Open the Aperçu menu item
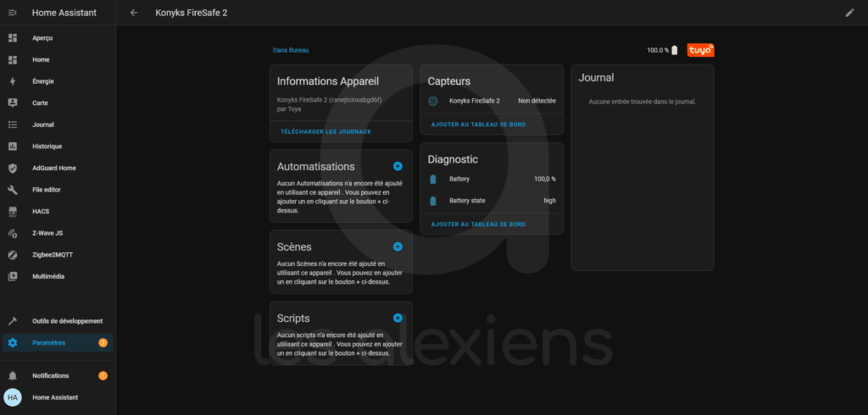The height and width of the screenshot is (415, 868). pos(58,38)
